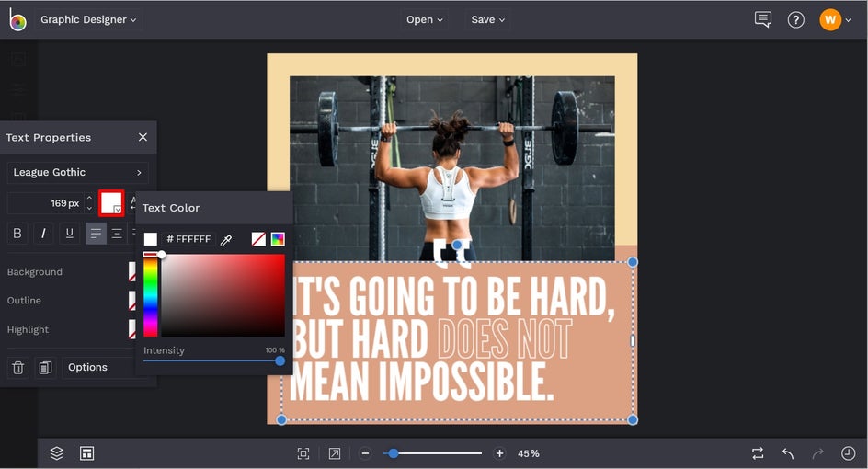The image size is (868, 469).
Task: Zoom out with the minus button
Action: [x=365, y=453]
